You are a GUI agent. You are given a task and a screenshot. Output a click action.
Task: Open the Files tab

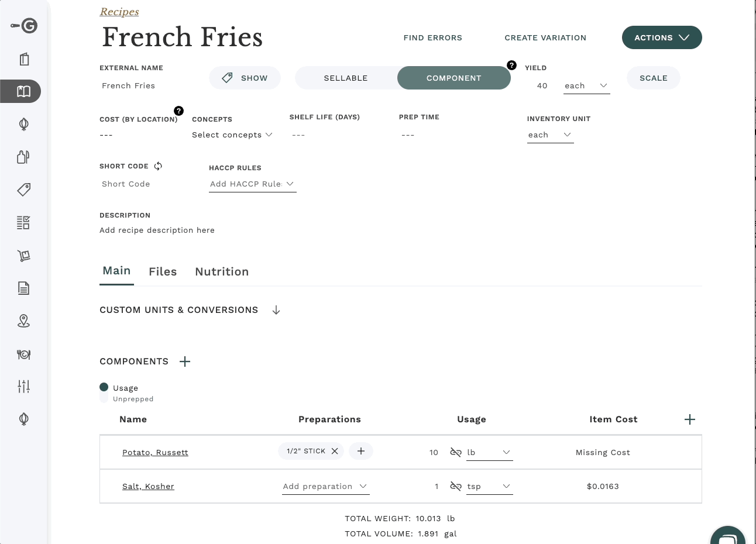[x=163, y=271]
